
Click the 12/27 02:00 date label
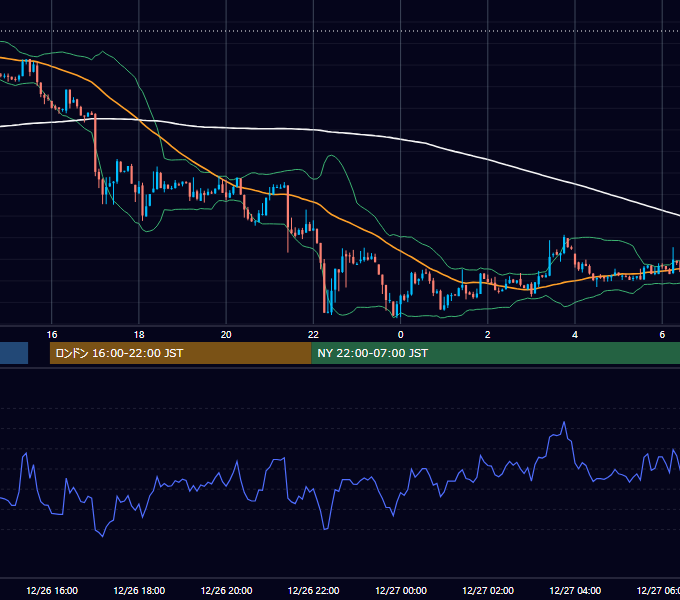click(488, 590)
